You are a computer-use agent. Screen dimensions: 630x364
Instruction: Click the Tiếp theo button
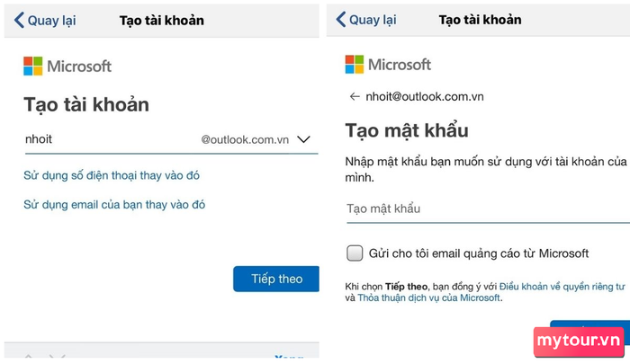[x=276, y=279]
